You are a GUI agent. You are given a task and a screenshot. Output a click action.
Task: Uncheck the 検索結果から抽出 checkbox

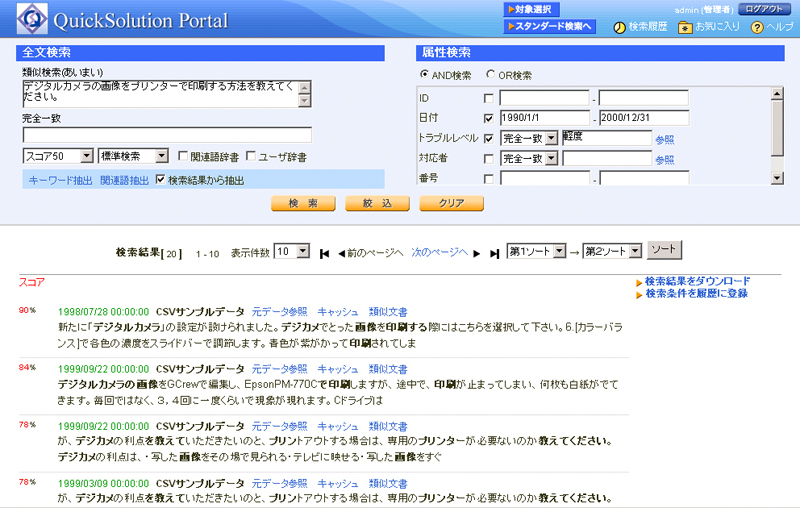click(x=161, y=180)
